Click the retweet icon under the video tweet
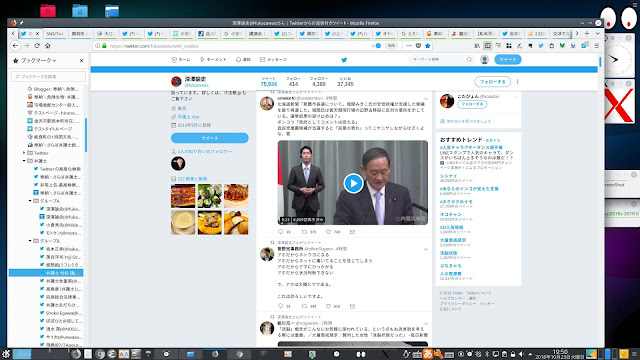This screenshot has height=360, width=640. [304, 231]
